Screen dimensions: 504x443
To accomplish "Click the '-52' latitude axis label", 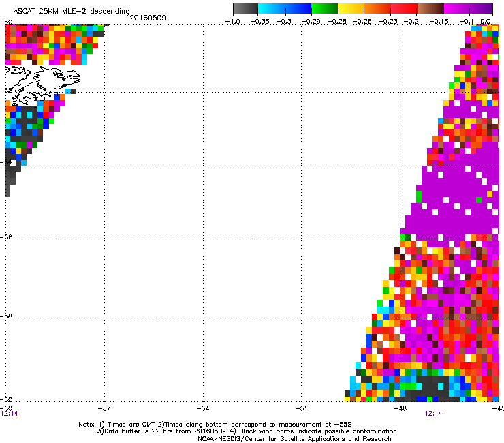I will [x=6, y=91].
